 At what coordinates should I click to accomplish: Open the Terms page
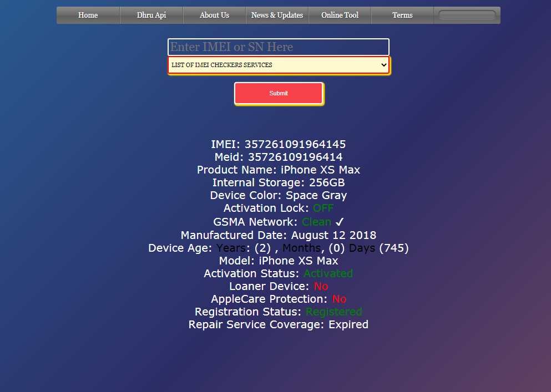(x=402, y=15)
